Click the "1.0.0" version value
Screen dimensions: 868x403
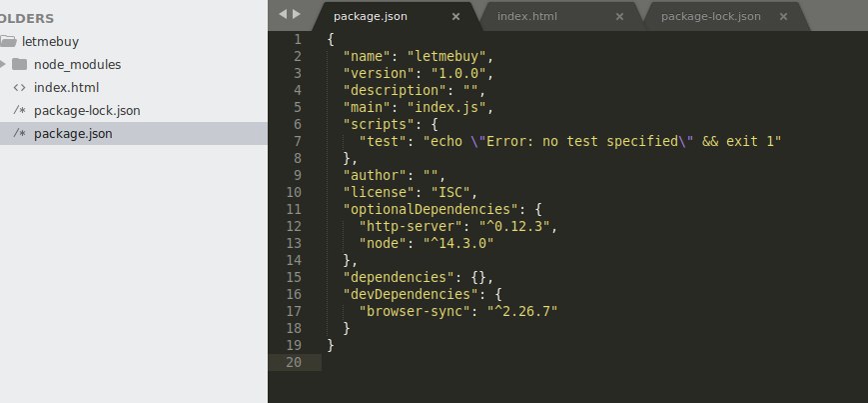458,73
